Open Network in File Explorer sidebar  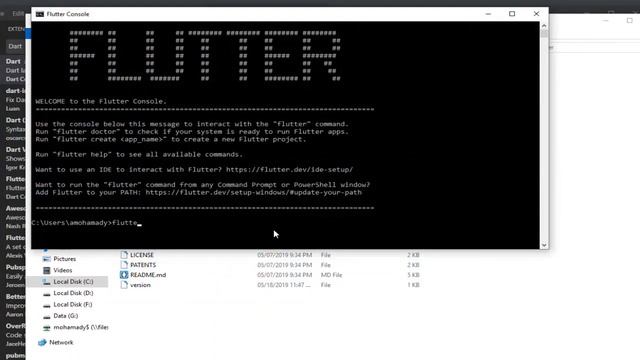coord(61,342)
